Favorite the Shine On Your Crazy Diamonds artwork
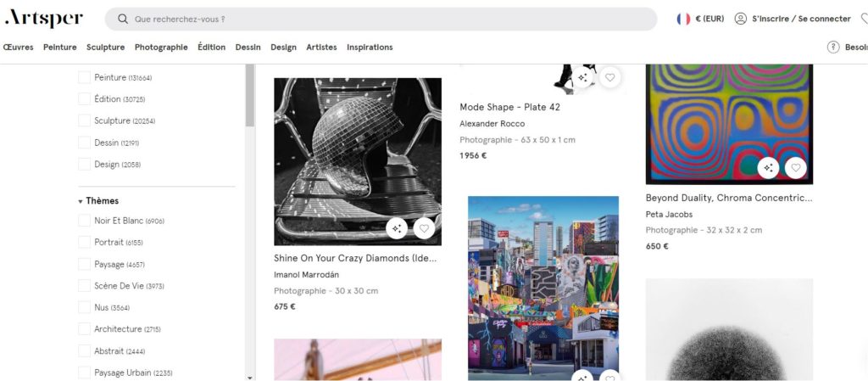This screenshot has height=381, width=868. (424, 228)
